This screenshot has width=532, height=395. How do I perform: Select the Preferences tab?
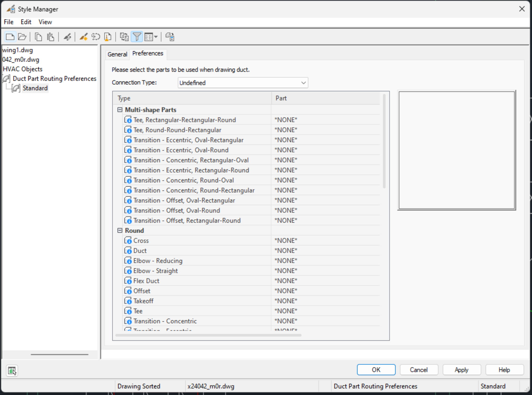[x=148, y=53]
